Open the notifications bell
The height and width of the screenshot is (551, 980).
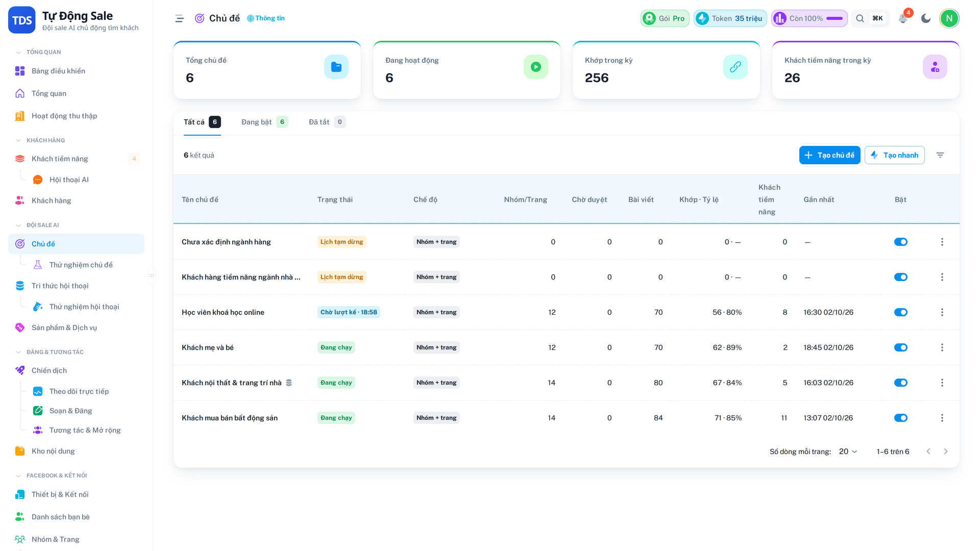[902, 18]
